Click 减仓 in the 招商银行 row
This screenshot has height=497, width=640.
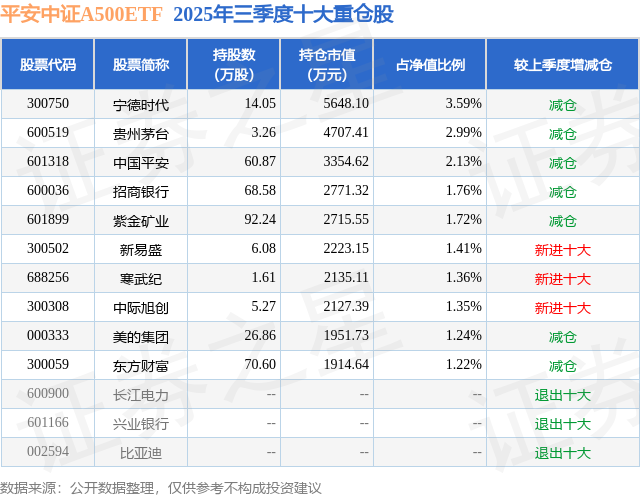click(563, 192)
